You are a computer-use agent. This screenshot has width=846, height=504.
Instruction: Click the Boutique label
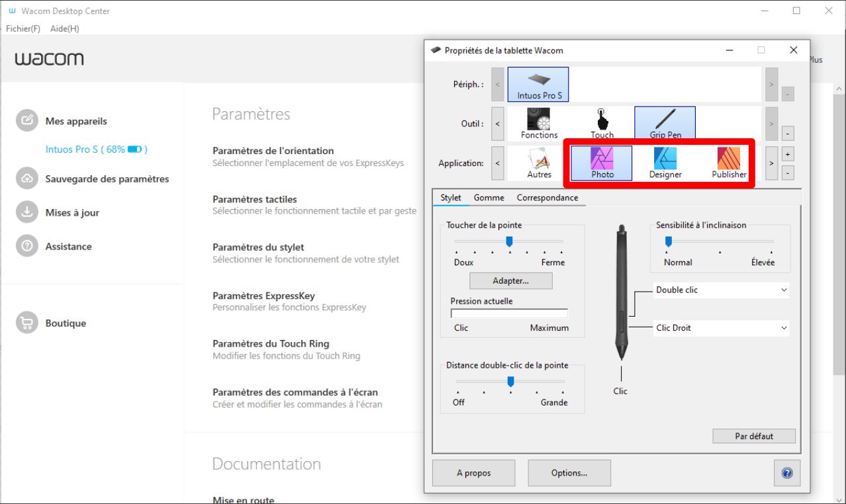click(x=66, y=323)
